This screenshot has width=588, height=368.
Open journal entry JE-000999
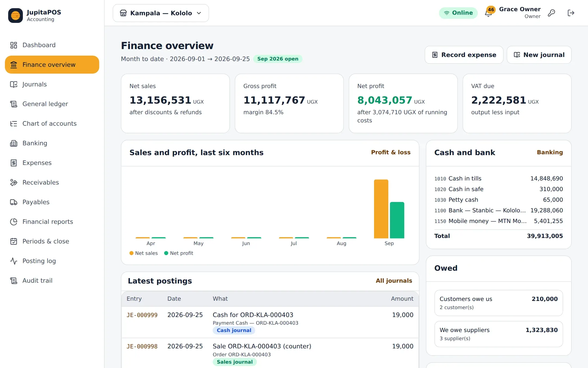coord(142,315)
